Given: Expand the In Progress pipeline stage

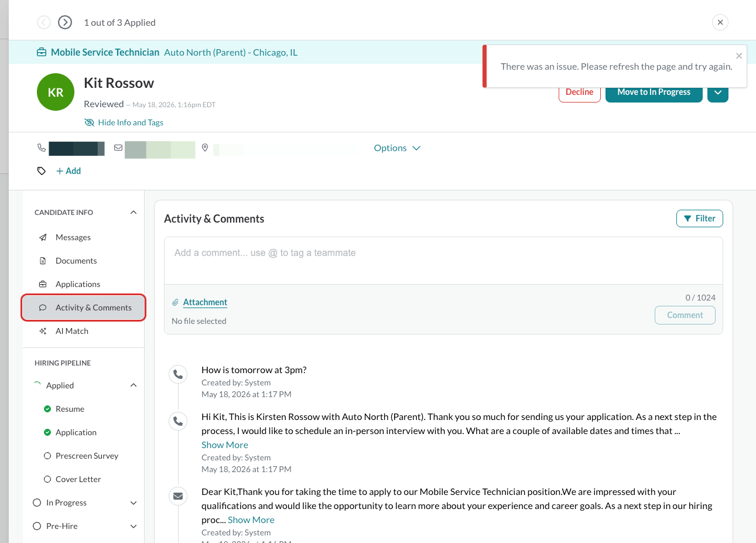Looking at the screenshot, I should click(x=134, y=503).
